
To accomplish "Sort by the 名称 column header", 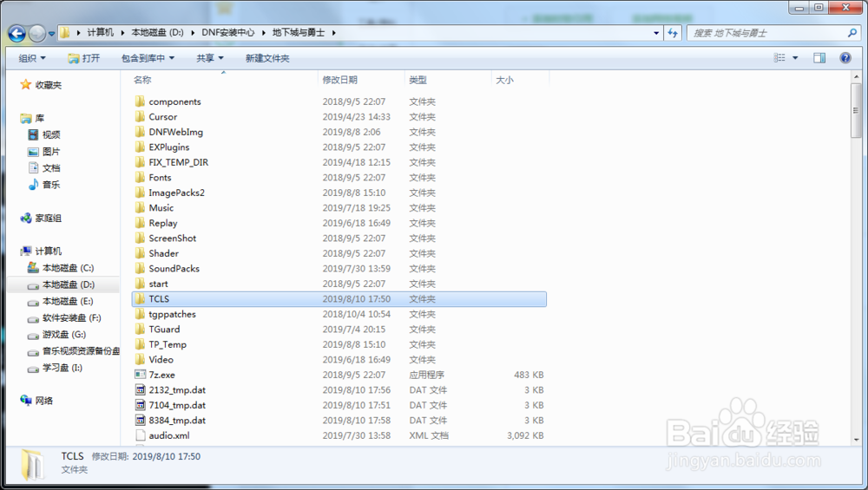I will 142,80.
